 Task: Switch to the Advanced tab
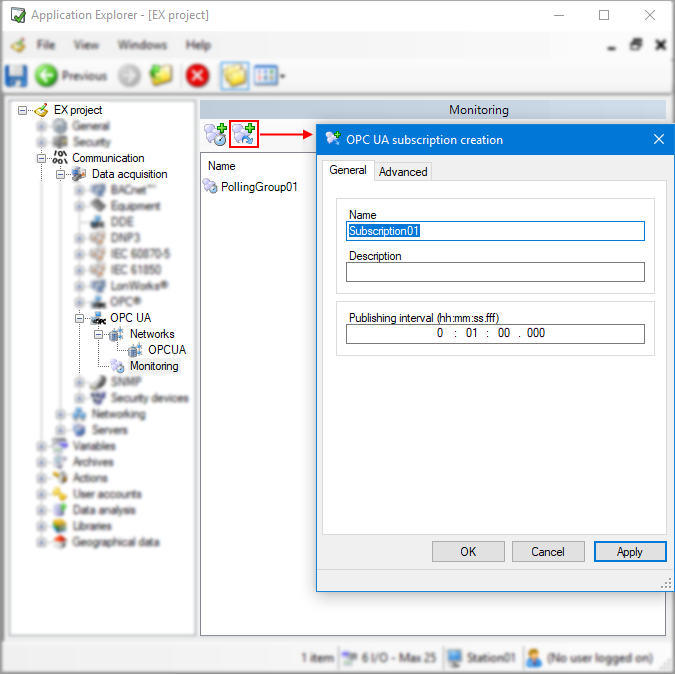pyautogui.click(x=403, y=172)
